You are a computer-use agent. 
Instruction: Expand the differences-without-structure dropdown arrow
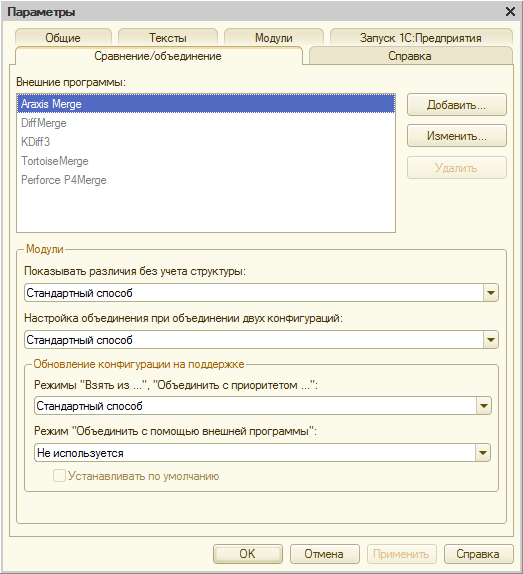coord(491,293)
